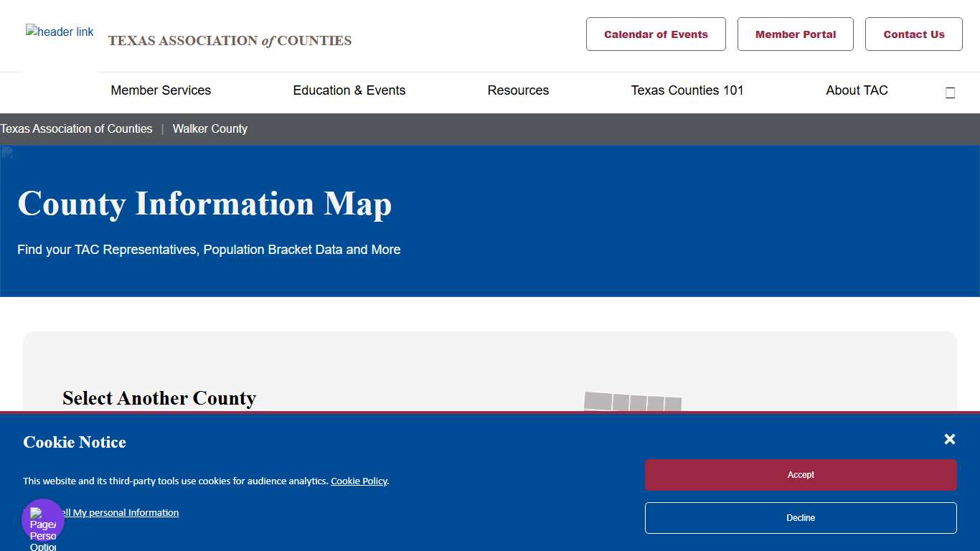This screenshot has width=980, height=551.
Task: Click the Contact Us button
Action: pyautogui.click(x=913, y=34)
